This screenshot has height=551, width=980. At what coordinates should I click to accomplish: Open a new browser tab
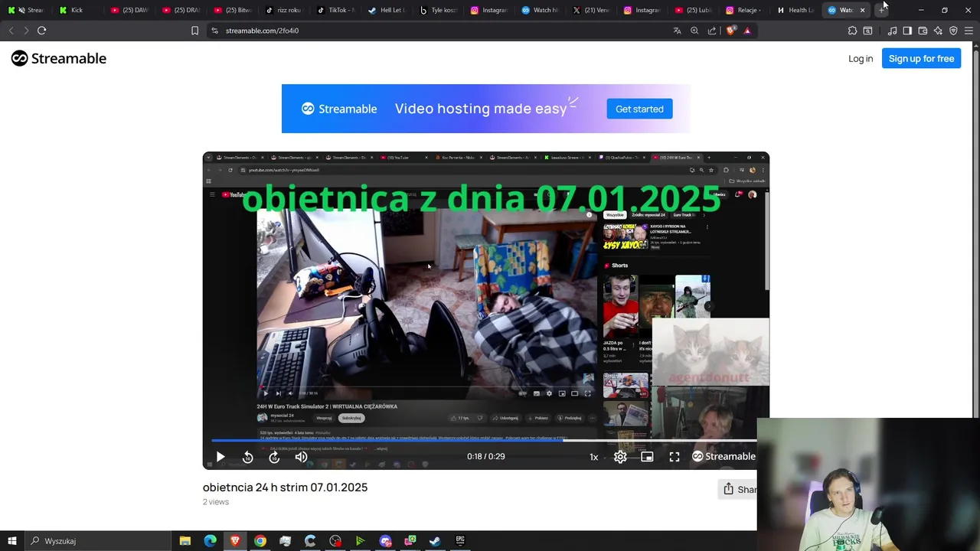[881, 10]
